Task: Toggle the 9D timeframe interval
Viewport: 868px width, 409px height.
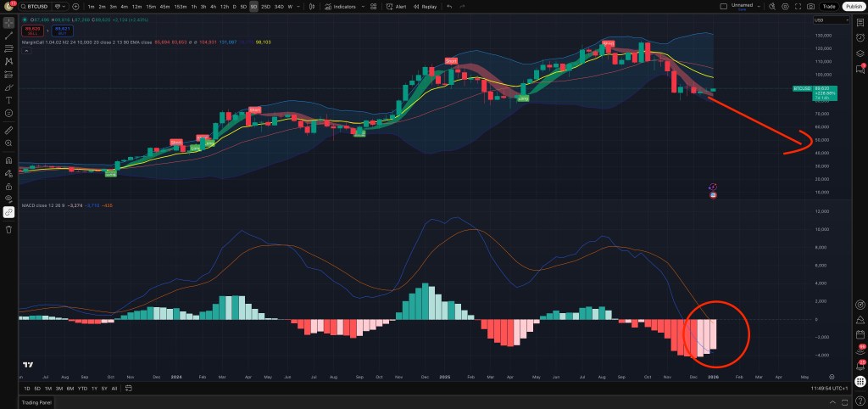Action: coord(256,6)
